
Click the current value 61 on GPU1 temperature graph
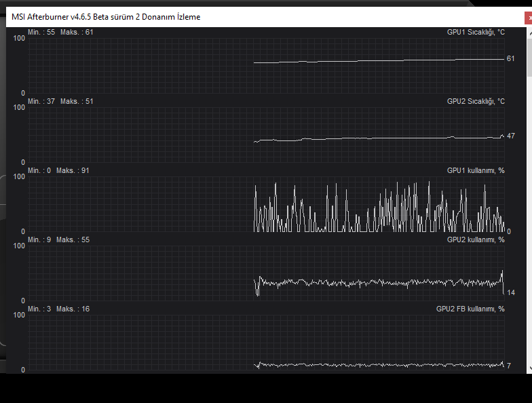510,58
